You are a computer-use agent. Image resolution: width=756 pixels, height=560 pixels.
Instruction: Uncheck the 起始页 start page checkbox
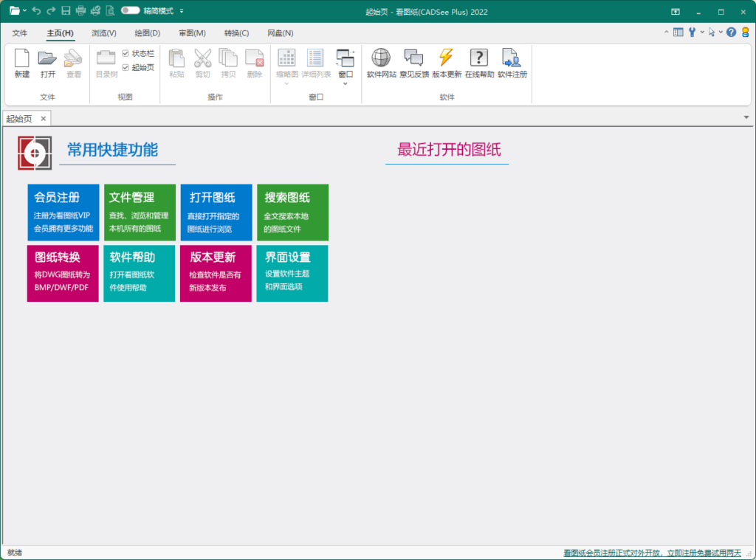coord(126,67)
